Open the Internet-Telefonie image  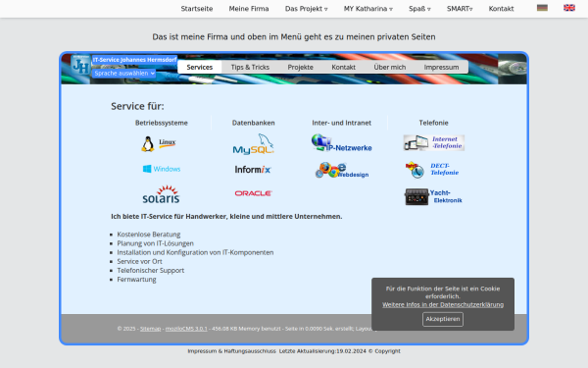click(x=434, y=142)
